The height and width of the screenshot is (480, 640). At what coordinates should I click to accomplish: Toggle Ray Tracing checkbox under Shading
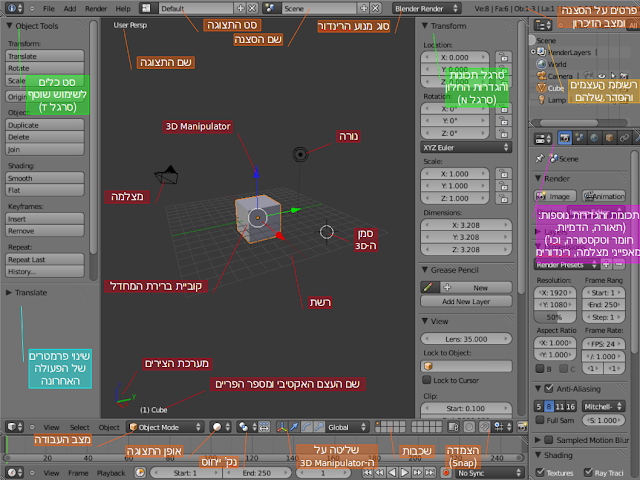point(588,472)
